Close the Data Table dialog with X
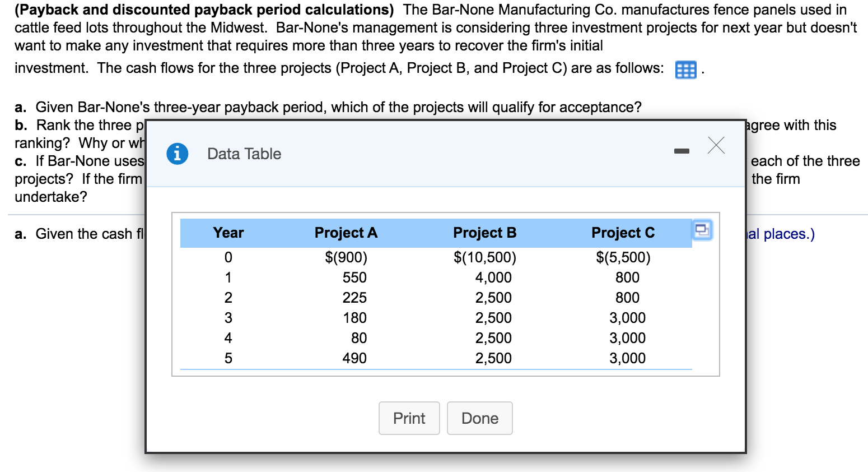The image size is (868, 472). point(716,145)
